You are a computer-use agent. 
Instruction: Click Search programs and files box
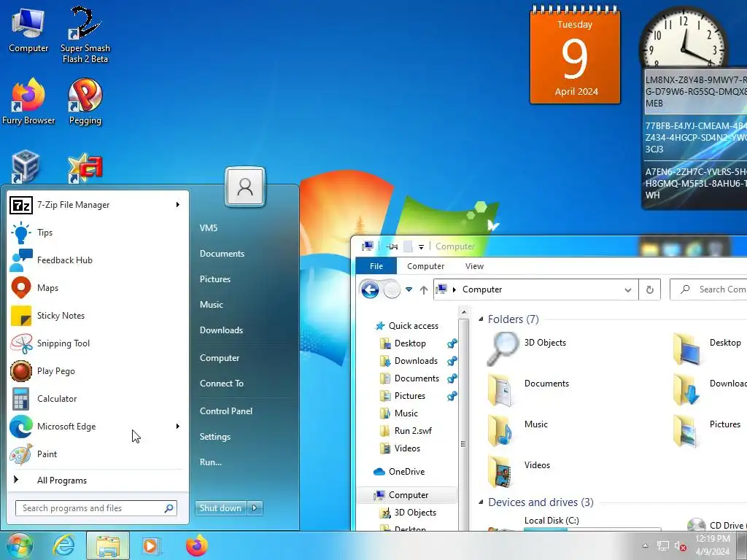pos(96,508)
